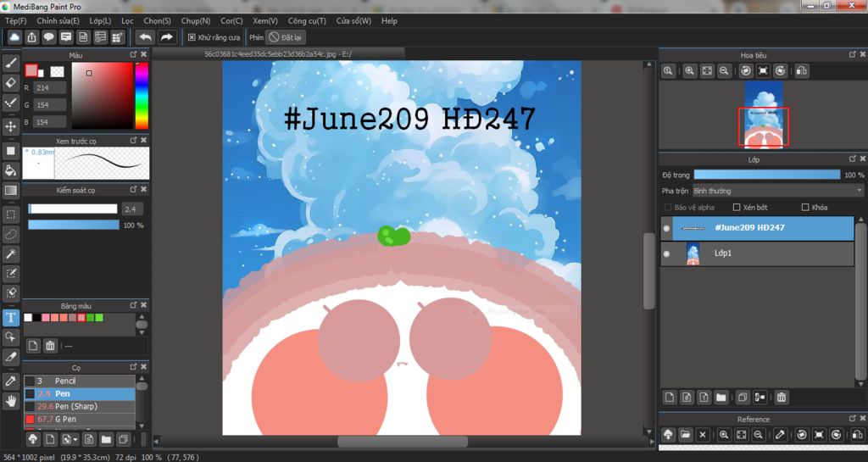Viewport: 868px width, 462px height.
Task: Open reference image with folder icon
Action: coord(685,434)
